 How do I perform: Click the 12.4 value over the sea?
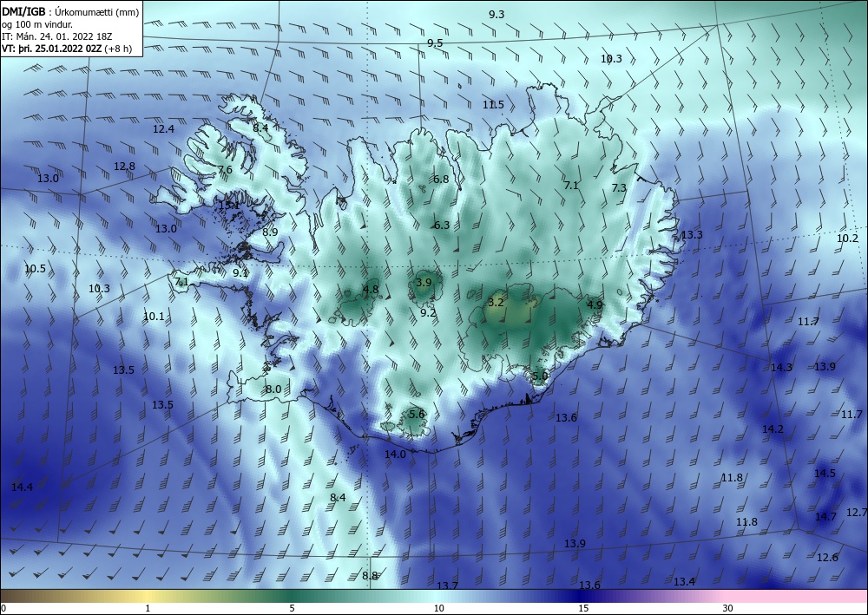164,129
